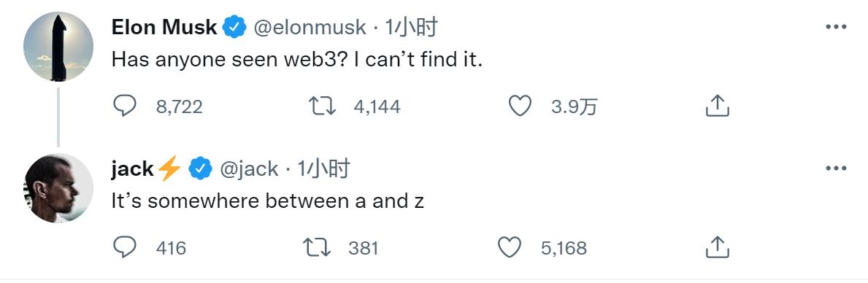
Task: Retweet jack's reply tweet
Action: (x=318, y=247)
